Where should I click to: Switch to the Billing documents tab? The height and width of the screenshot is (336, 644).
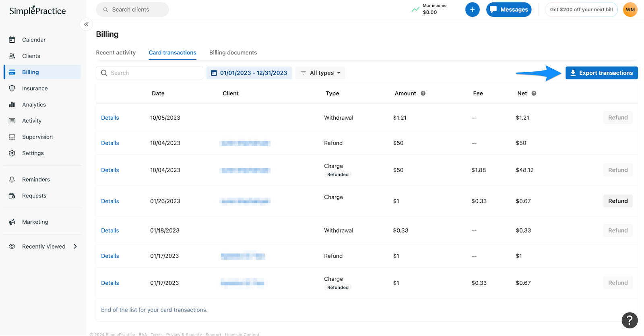point(233,53)
